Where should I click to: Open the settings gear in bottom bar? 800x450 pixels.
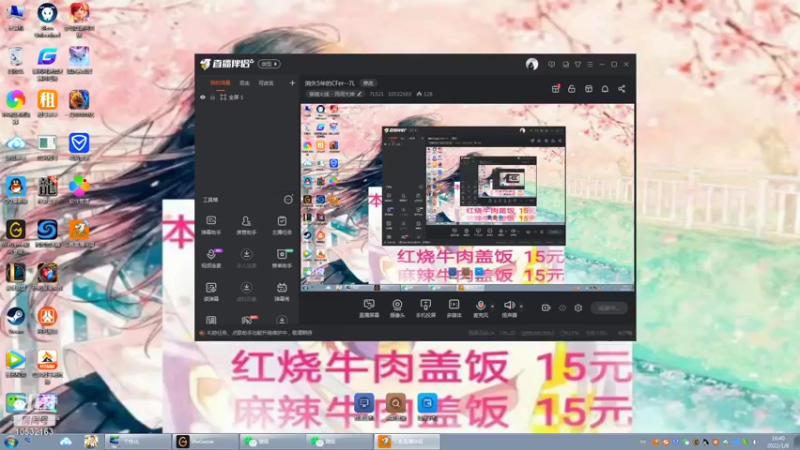(578, 308)
